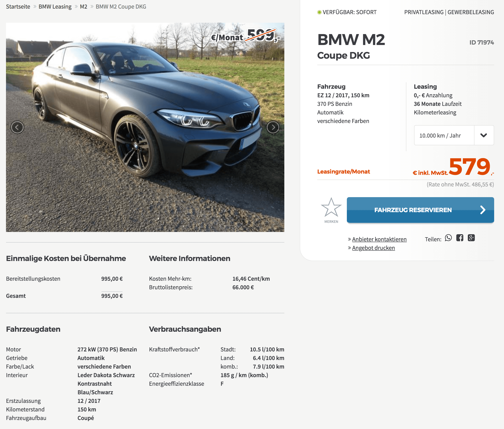Select PRIVATLEASING option
Image resolution: width=504 pixels, height=429 pixels.
pyautogui.click(x=424, y=12)
